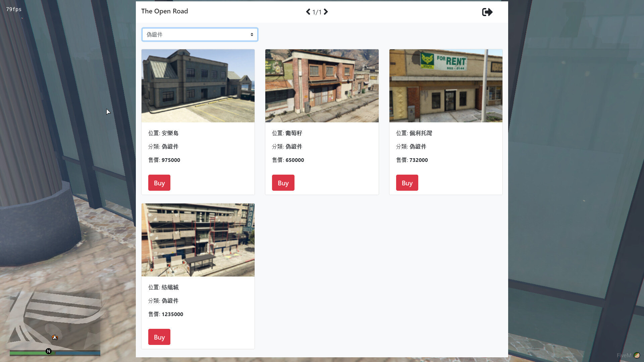Buy the 安樂島 property

(x=159, y=183)
